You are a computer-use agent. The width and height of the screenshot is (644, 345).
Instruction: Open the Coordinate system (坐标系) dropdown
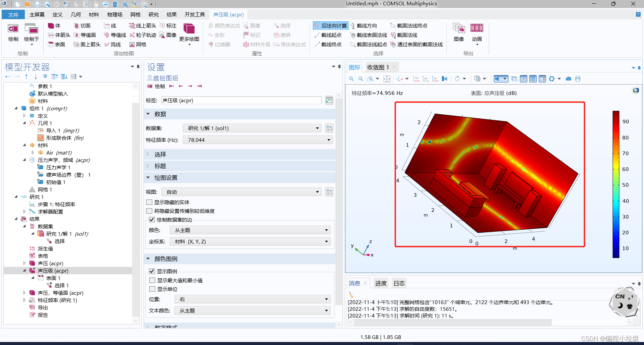click(x=250, y=241)
